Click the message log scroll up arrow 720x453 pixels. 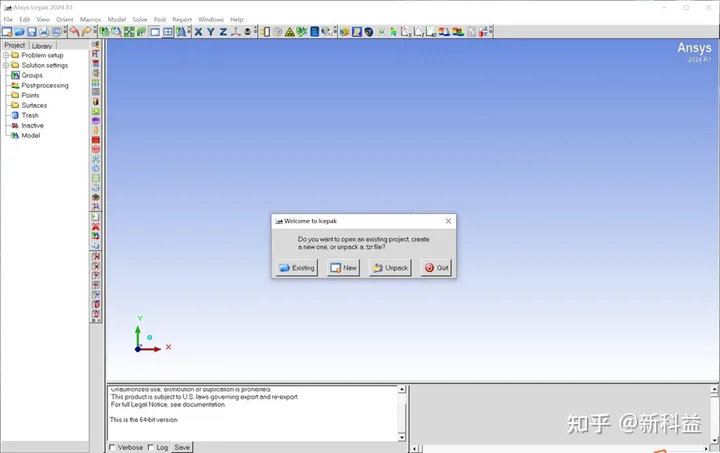click(x=402, y=389)
